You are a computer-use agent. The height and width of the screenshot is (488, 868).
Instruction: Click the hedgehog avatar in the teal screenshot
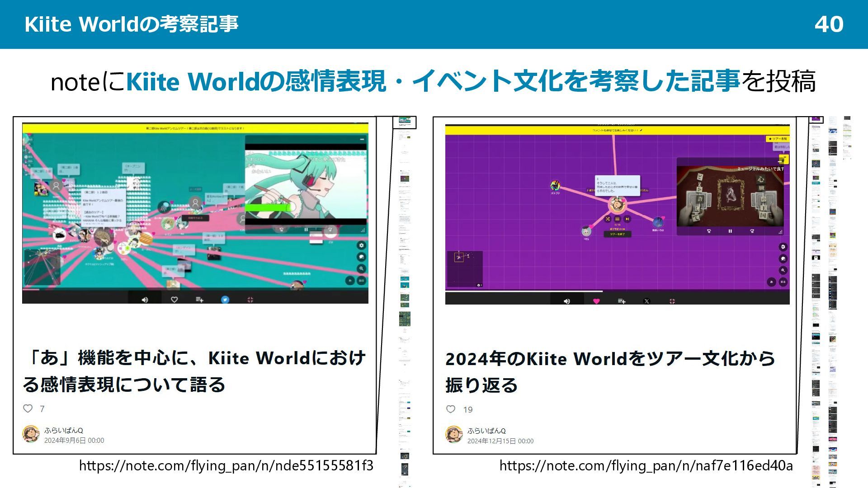[104, 237]
